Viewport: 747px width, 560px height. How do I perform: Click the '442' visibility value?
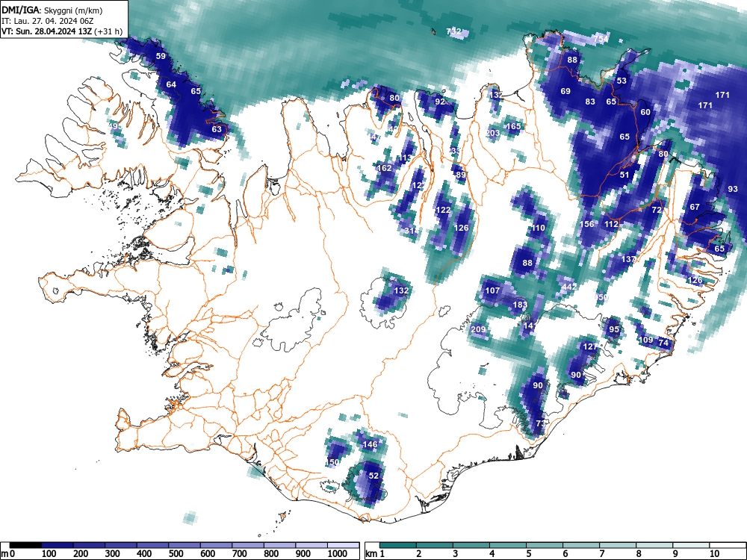click(x=569, y=287)
